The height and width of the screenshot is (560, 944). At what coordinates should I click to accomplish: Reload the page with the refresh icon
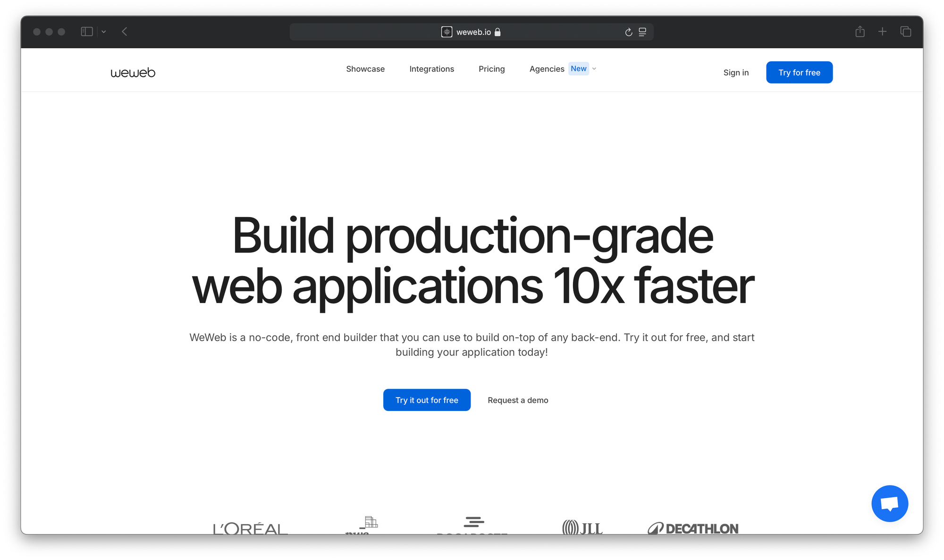point(628,32)
